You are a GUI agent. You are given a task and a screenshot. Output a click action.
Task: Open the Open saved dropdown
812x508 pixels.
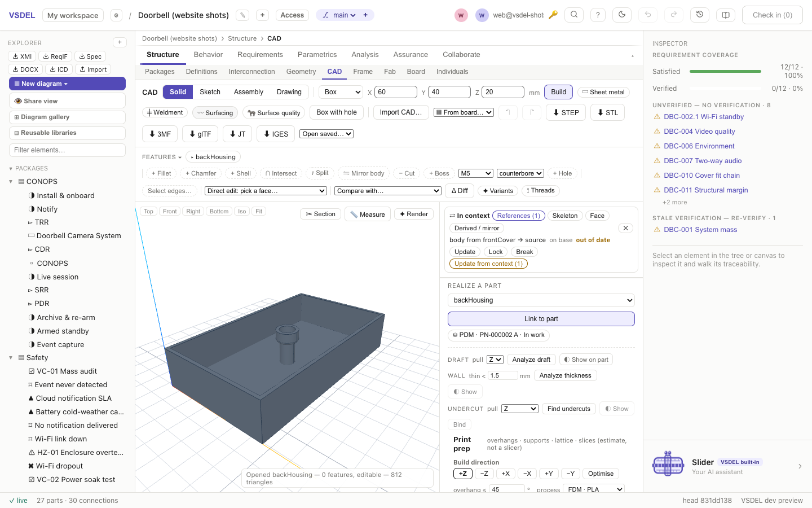(x=327, y=134)
